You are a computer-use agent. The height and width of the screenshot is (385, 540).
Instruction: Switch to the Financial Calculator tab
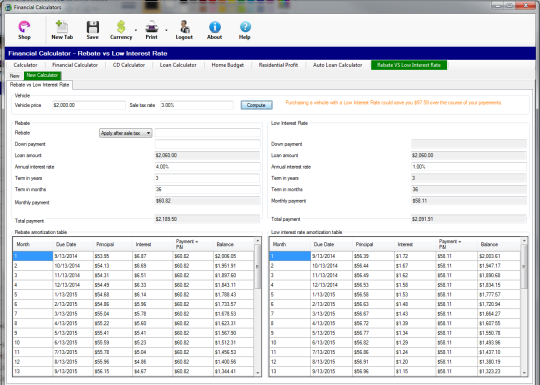[75, 65]
